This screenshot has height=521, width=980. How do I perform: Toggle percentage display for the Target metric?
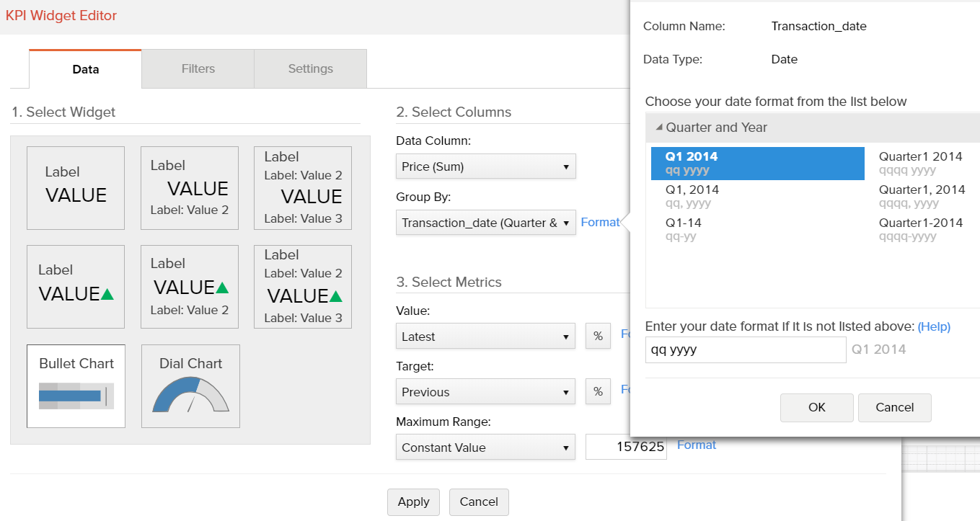pyautogui.click(x=598, y=391)
